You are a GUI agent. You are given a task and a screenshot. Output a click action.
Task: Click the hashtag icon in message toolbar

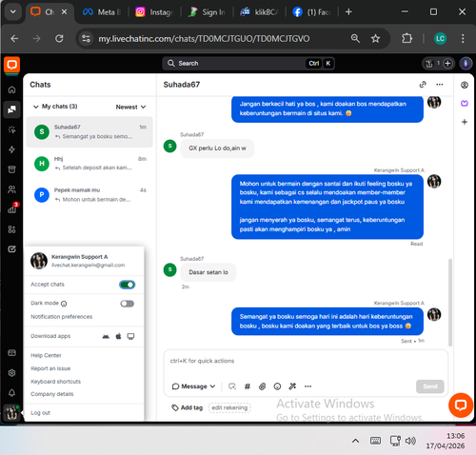(248, 386)
